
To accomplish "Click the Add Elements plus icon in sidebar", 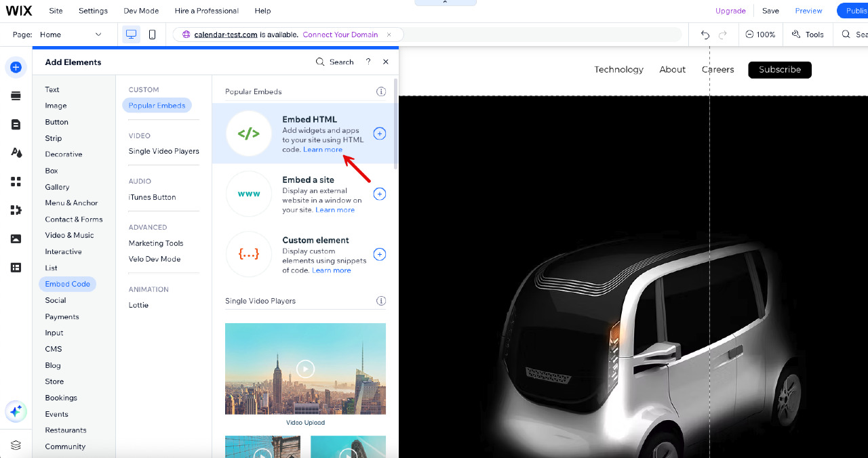I will tap(16, 67).
